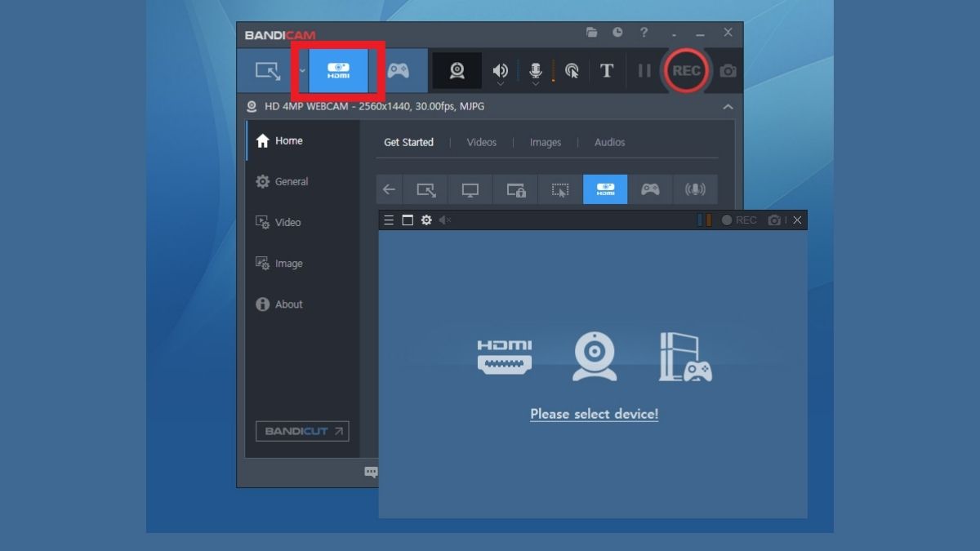Image resolution: width=980 pixels, height=551 pixels.
Task: Close the device selection window
Action: [797, 220]
